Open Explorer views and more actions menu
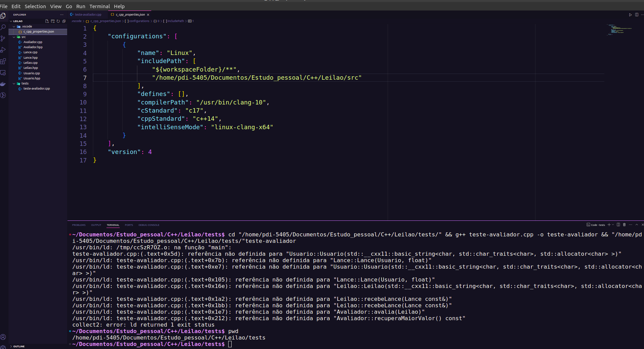Viewport: 644px width, 349px height. (x=62, y=15)
